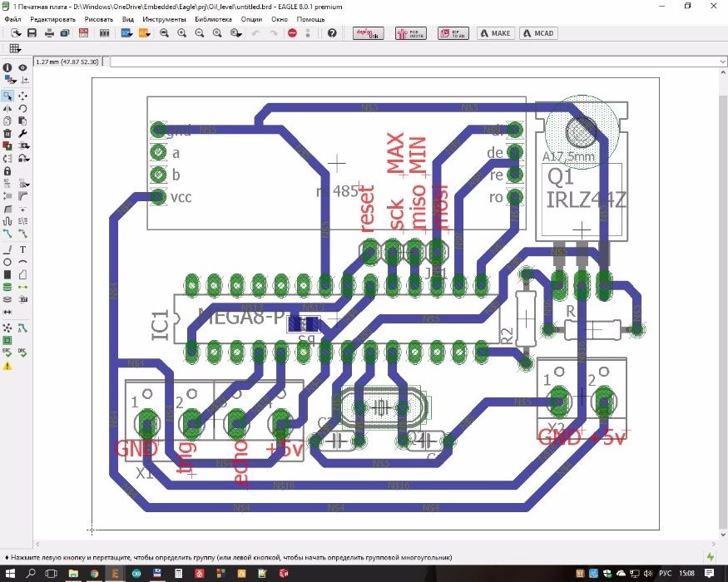This screenshot has height=582, width=728.
Task: Click the Zoom in magnifier icon
Action: coord(182,33)
